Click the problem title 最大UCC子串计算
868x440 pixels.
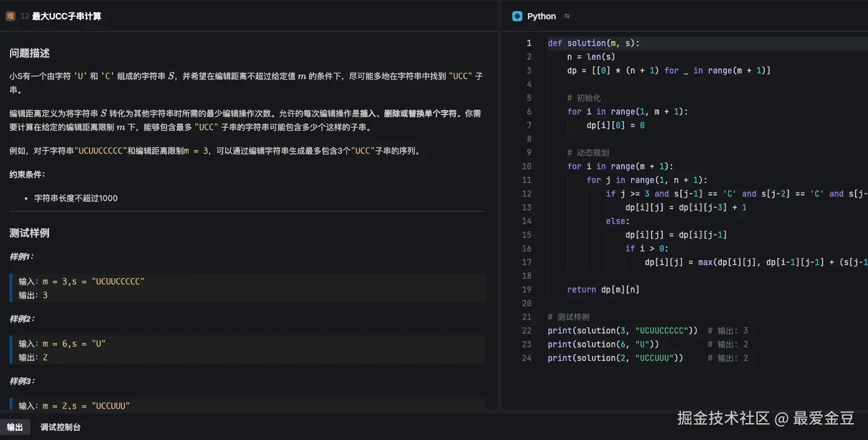point(67,16)
